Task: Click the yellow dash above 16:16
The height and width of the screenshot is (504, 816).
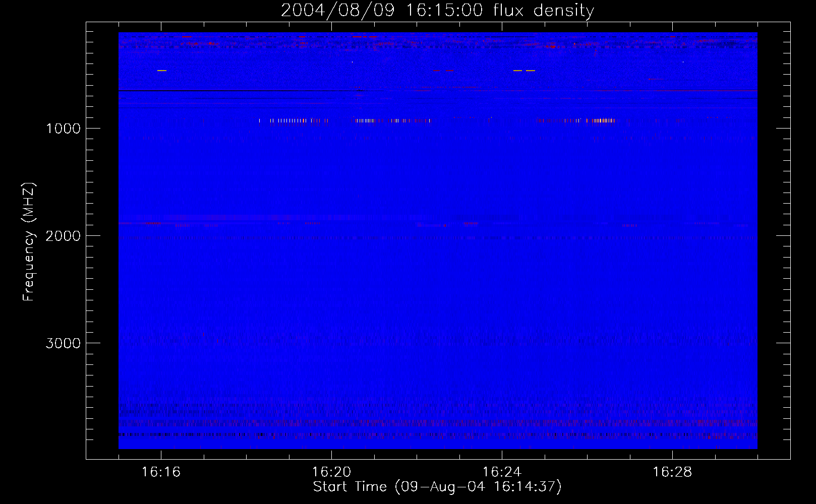Action: [161, 71]
